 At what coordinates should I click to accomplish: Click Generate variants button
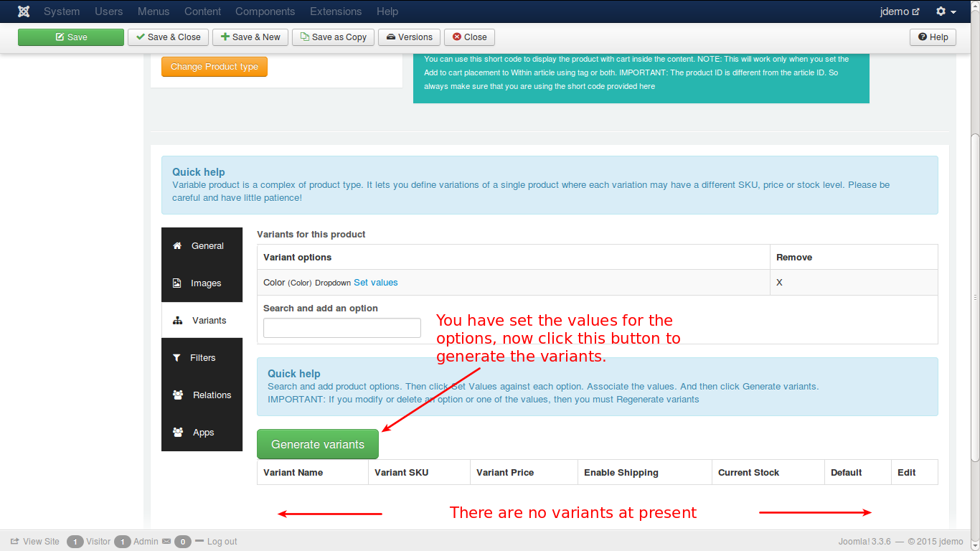[317, 445]
